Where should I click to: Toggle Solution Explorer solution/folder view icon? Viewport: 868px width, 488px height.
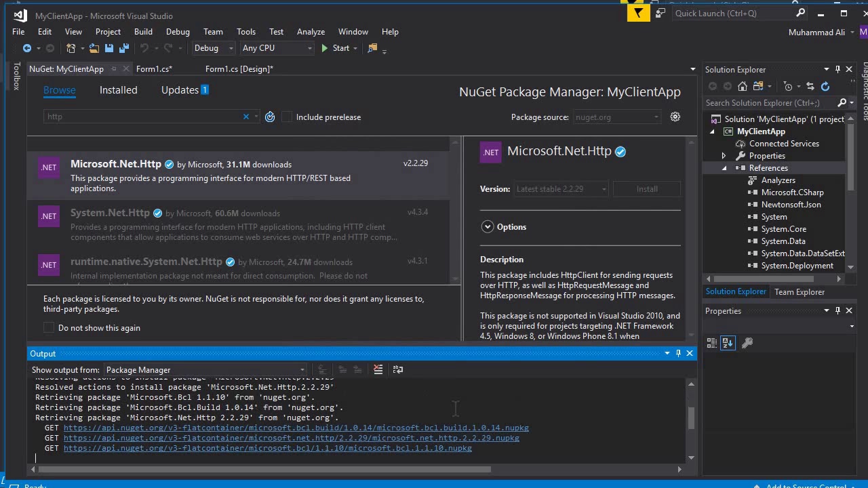759,86
